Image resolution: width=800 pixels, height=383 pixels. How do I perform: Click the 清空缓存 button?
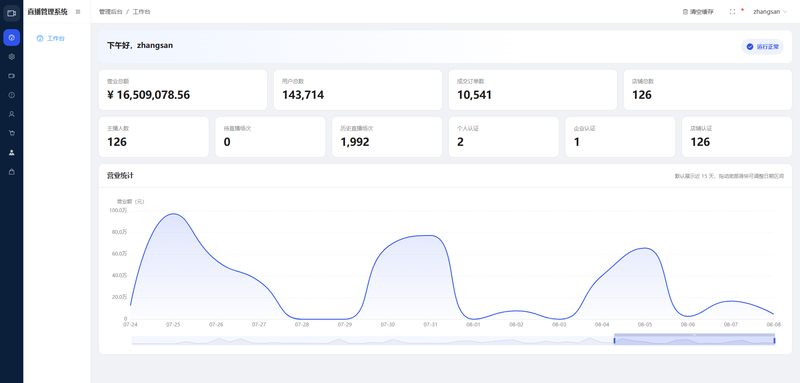(698, 12)
